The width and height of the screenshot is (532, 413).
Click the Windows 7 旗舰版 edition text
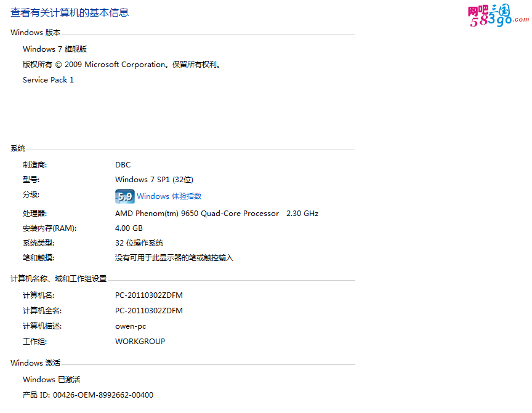click(55, 49)
